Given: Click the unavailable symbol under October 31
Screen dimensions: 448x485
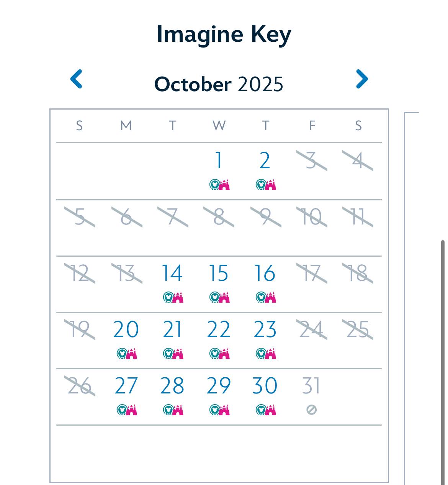Looking at the screenshot, I should 311,410.
